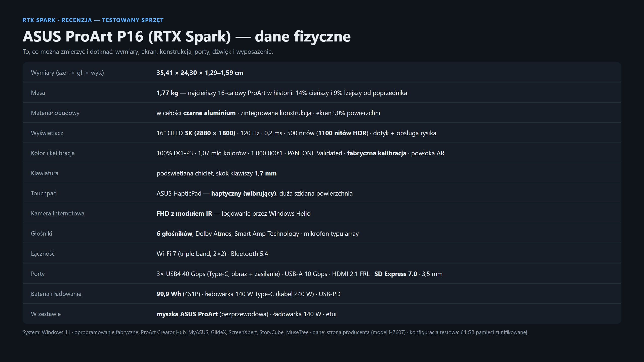This screenshot has height=362, width=644.
Task: Select the breadcrumb text 'RTX SPARK · RECENZJA — TESTOWANY SPRZĘT'
Action: tap(93, 20)
